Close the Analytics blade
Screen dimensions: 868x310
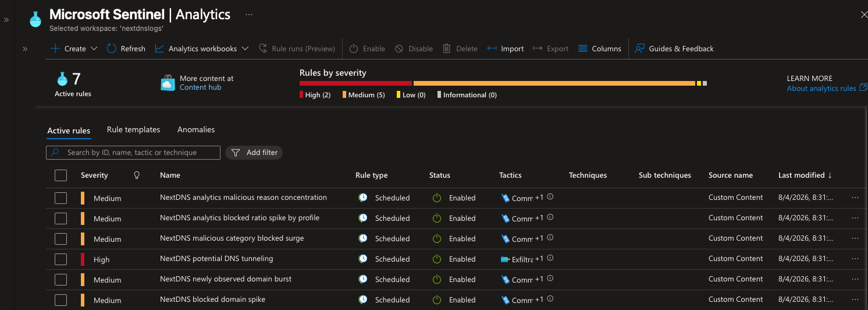(x=863, y=15)
